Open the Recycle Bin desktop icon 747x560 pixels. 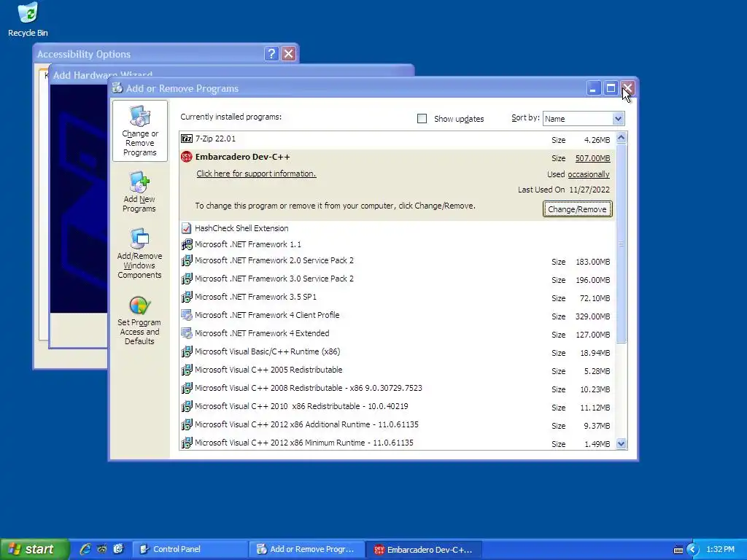coord(28,20)
